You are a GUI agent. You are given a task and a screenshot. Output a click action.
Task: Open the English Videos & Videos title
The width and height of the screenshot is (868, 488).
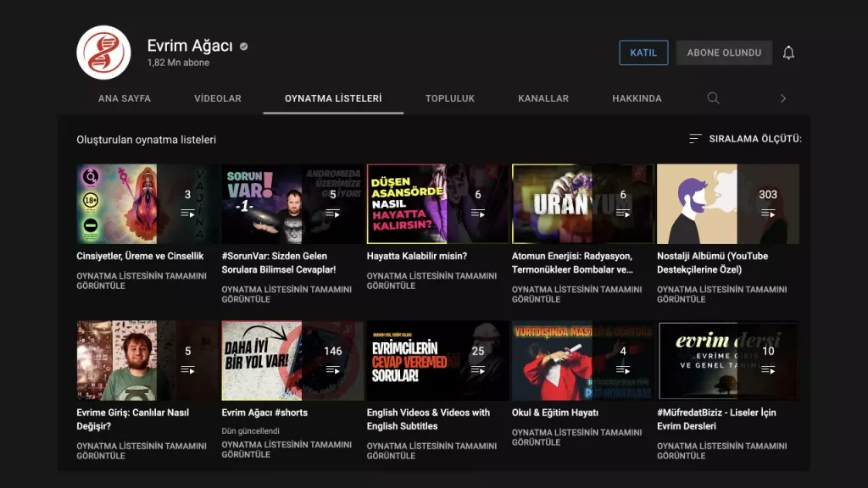tap(428, 419)
